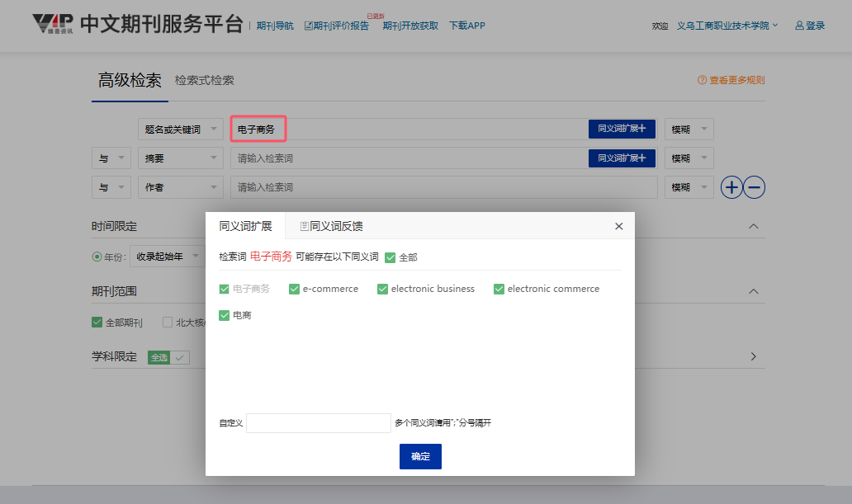Viewport: 852px width, 504px height.
Task: Close the 同义词扩展 dialog with X
Action: tap(619, 227)
